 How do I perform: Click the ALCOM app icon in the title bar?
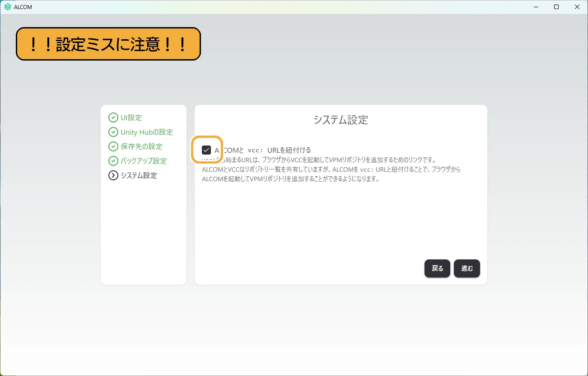pos(7,7)
